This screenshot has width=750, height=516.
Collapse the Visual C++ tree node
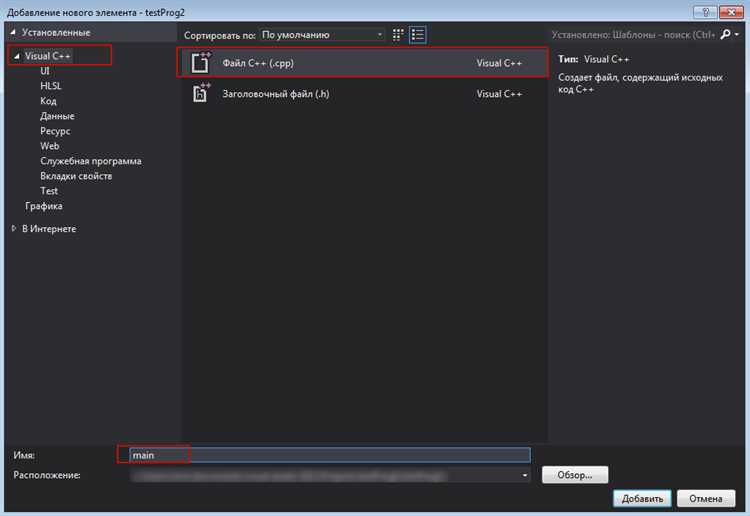(x=17, y=56)
